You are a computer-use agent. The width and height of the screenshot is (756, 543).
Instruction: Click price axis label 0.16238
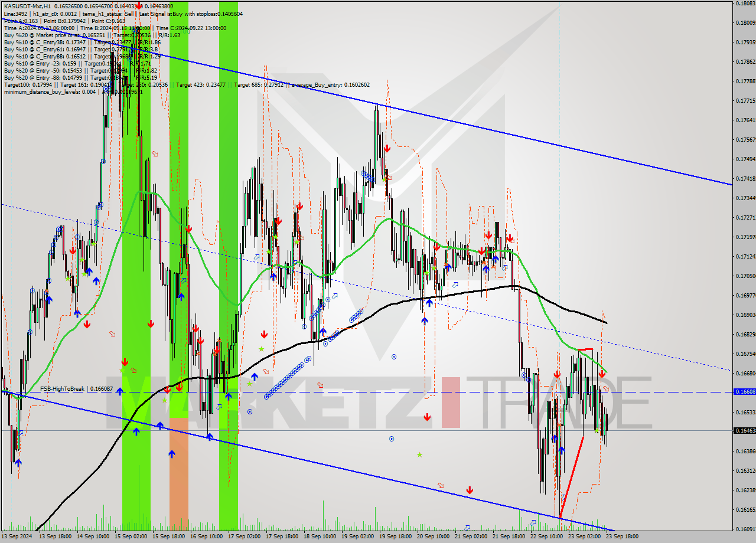pos(745,490)
